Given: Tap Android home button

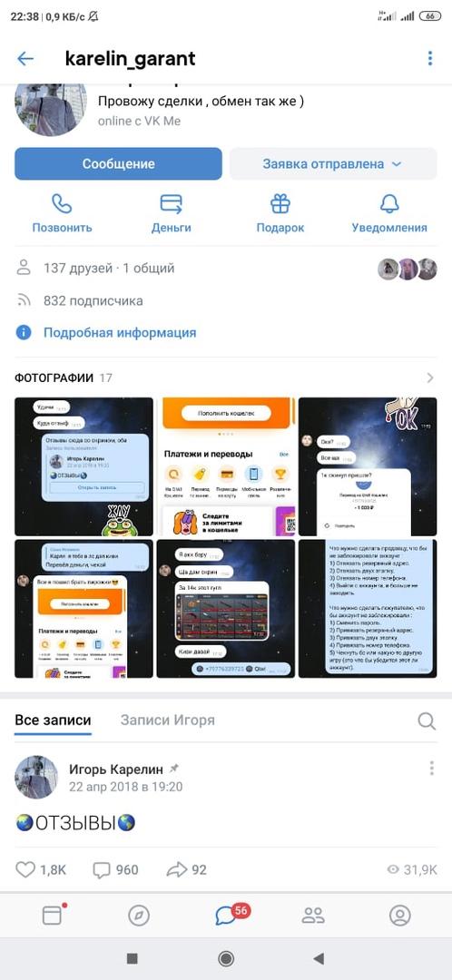Looking at the screenshot, I should coord(226,958).
